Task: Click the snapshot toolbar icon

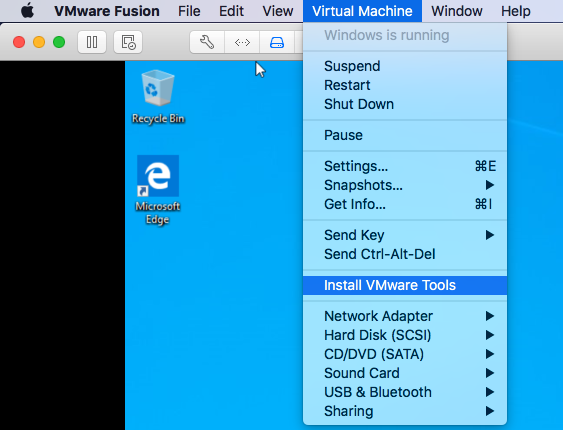Action: pos(128,42)
